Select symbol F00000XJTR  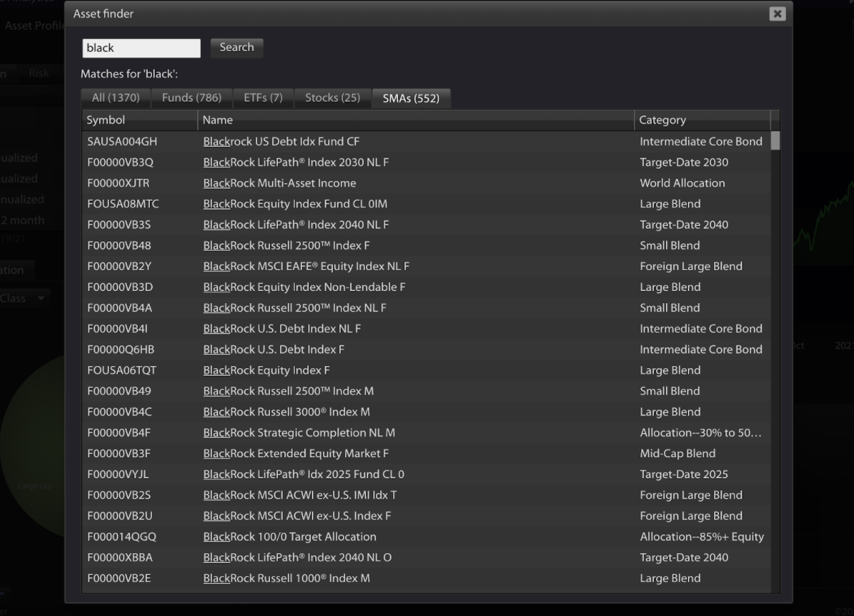(118, 183)
